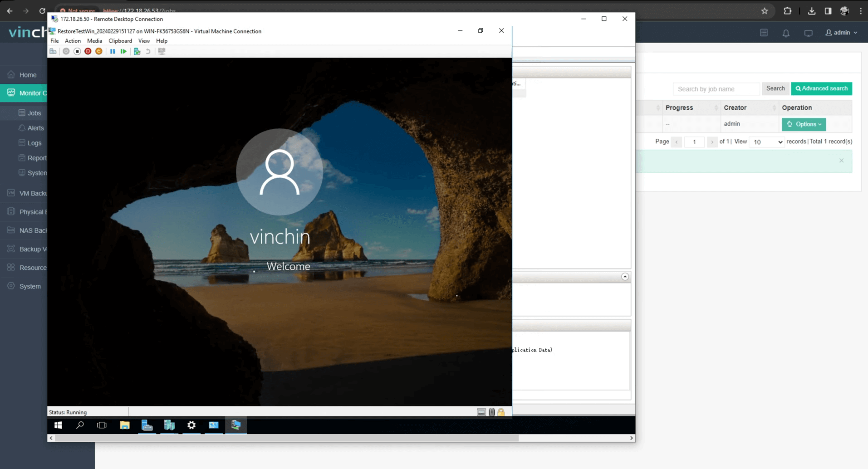Click Advanced search button
Screen dimensions: 868x469
tap(821, 88)
